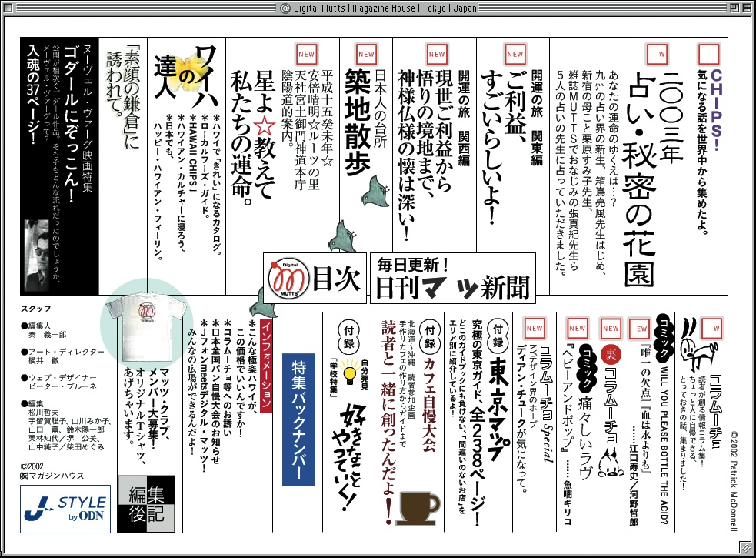The height and width of the screenshot is (558, 756).
Task: Click the cat cartoon under 裏コラムーチョ
Action: click(611, 464)
